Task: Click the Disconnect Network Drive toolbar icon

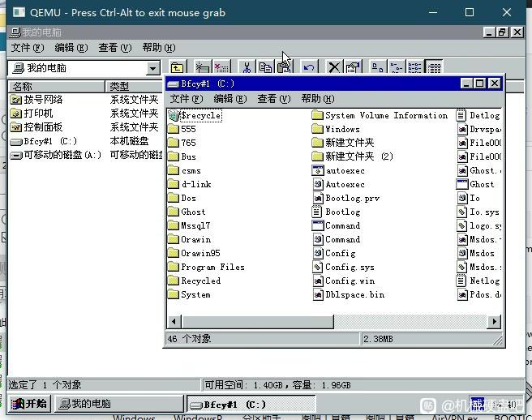Action: 222,67
